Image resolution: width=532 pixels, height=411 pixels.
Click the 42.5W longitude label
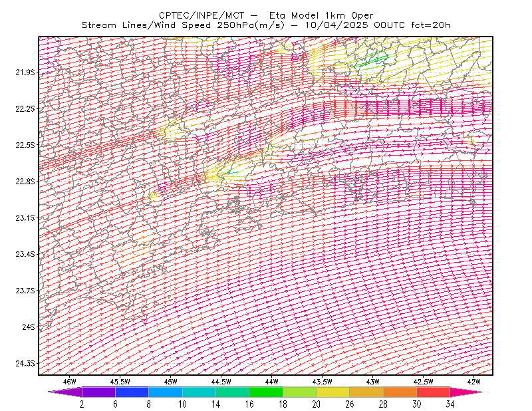(424, 382)
